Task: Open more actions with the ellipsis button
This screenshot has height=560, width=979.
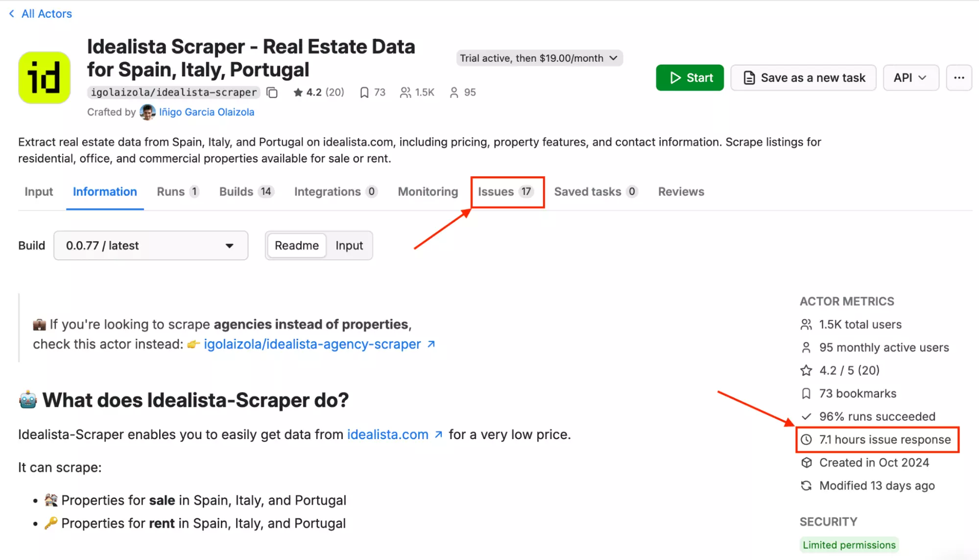Action: (958, 77)
